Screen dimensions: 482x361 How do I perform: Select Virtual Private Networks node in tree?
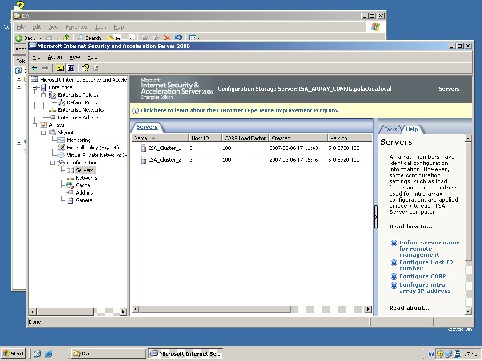click(97, 155)
